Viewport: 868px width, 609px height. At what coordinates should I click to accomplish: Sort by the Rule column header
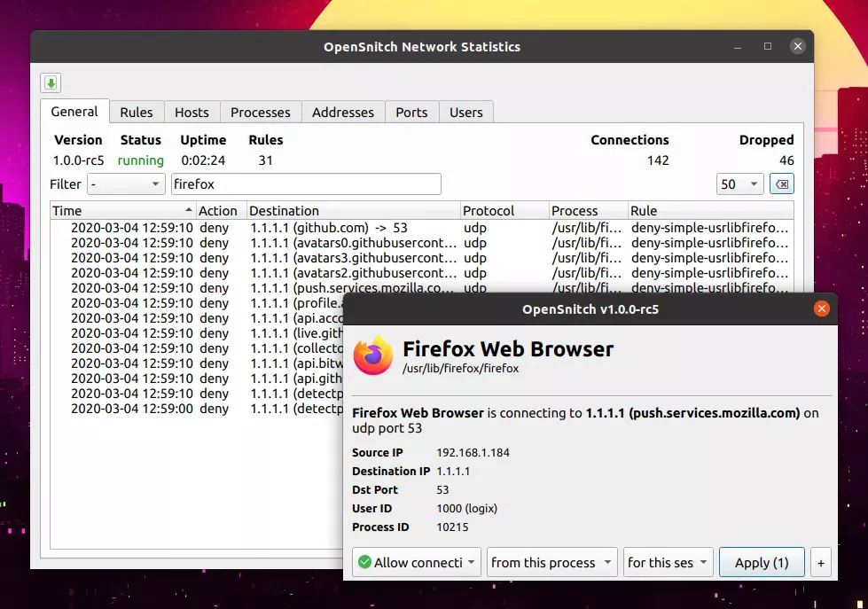(x=711, y=211)
